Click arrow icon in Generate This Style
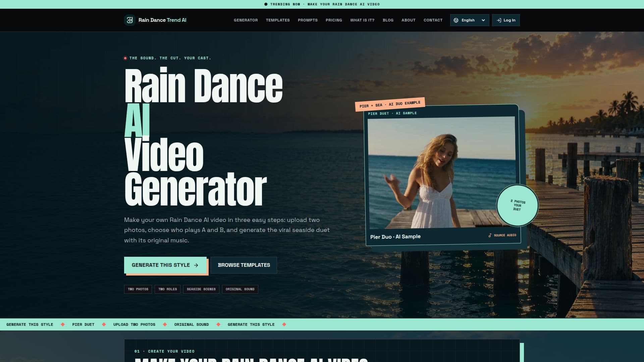Screen dimensions: 644x362 coord(196,265)
